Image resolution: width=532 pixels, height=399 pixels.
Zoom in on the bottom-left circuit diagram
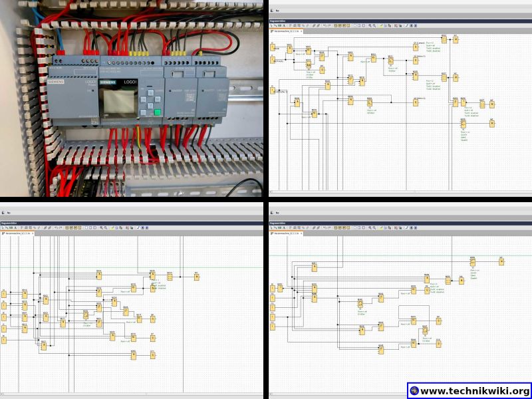(101, 227)
